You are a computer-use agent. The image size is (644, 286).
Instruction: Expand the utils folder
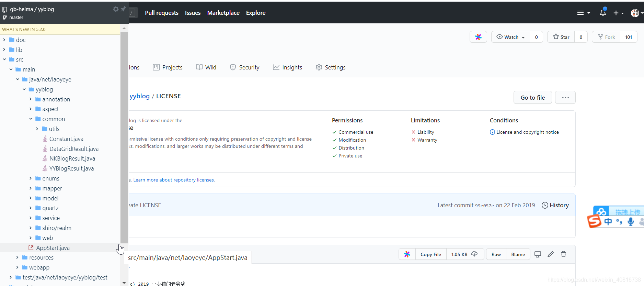coord(37,129)
